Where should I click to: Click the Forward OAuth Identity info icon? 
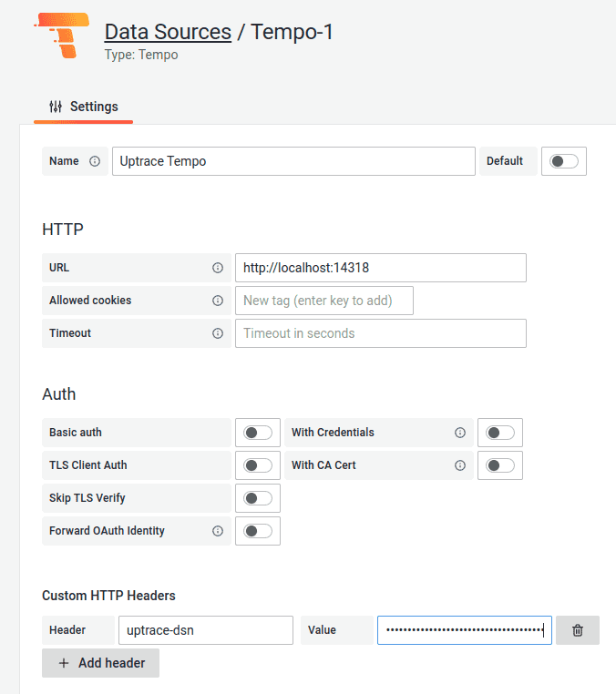tap(218, 531)
